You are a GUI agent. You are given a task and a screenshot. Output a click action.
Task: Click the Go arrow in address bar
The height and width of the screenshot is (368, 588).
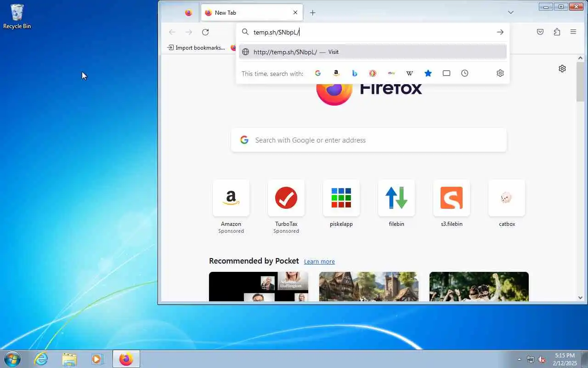[x=500, y=32]
